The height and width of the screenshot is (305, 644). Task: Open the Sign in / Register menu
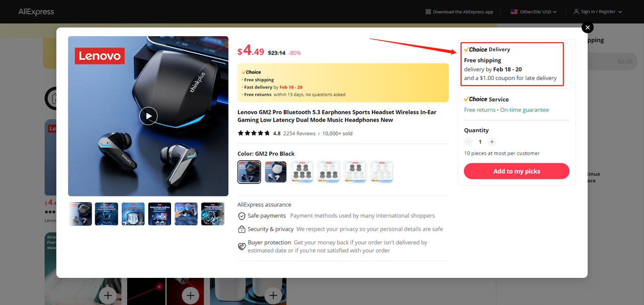(598, 12)
